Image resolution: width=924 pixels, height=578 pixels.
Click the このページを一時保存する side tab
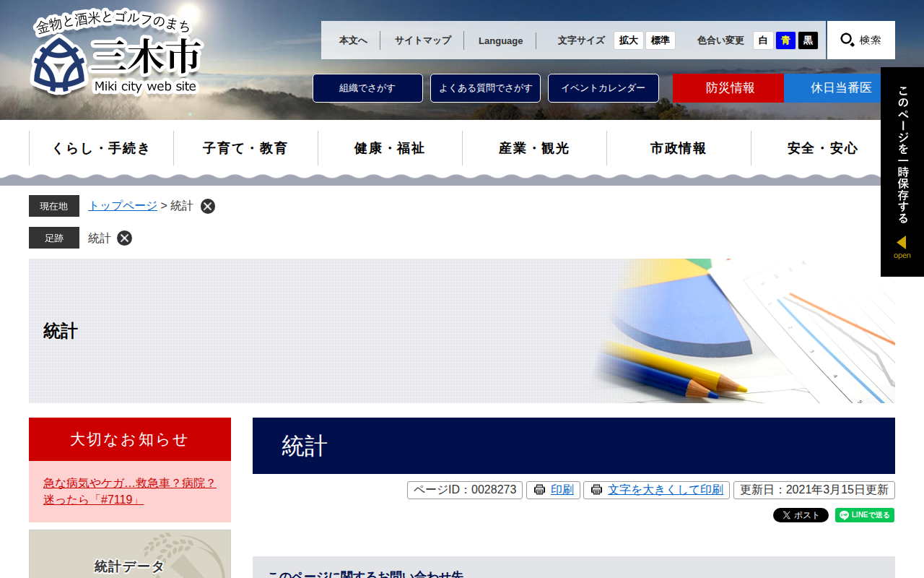click(902, 172)
